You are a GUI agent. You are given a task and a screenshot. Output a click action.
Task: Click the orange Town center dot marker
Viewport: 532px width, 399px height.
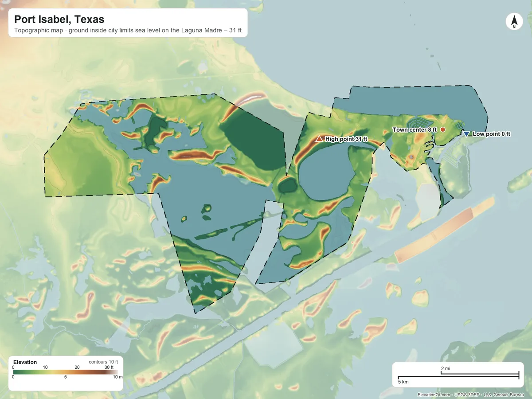click(442, 129)
